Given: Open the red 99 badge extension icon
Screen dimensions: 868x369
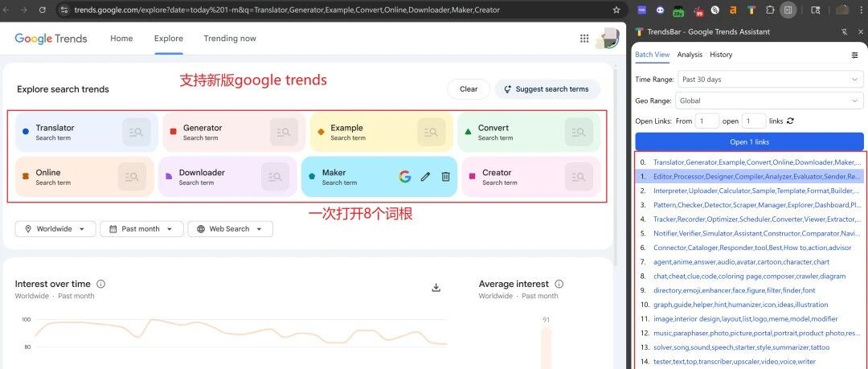Looking at the screenshot, I should coord(699,10).
